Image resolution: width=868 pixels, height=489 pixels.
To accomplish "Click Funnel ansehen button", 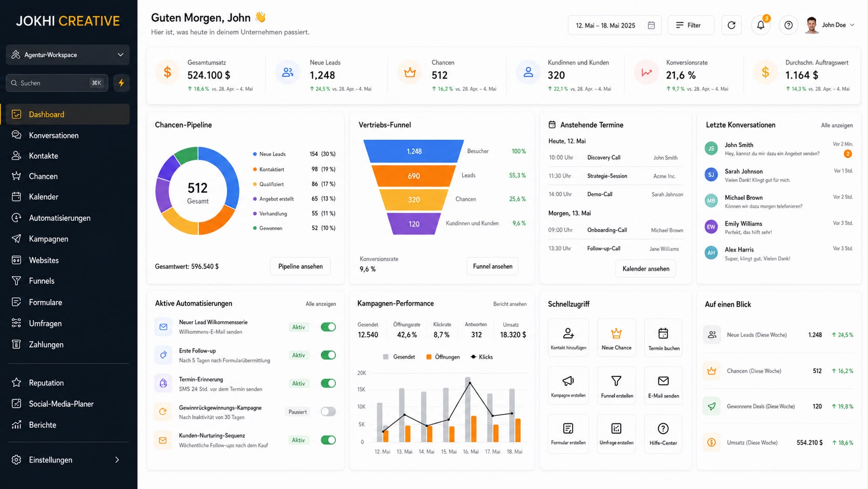I will pos(493,266).
